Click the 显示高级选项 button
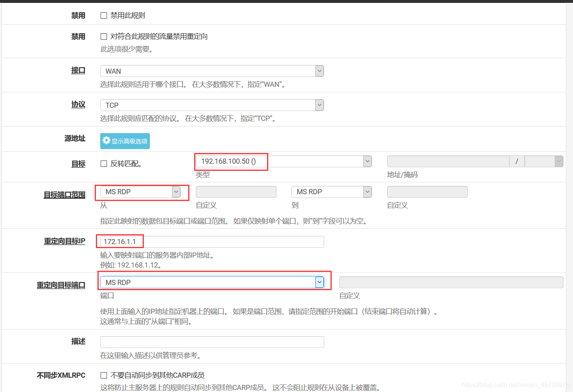 tap(125, 141)
